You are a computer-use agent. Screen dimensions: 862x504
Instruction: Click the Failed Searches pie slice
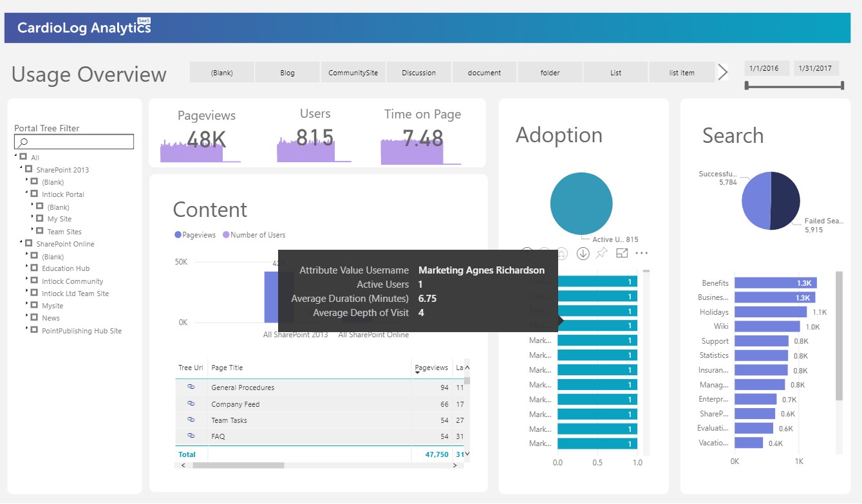tap(786, 201)
